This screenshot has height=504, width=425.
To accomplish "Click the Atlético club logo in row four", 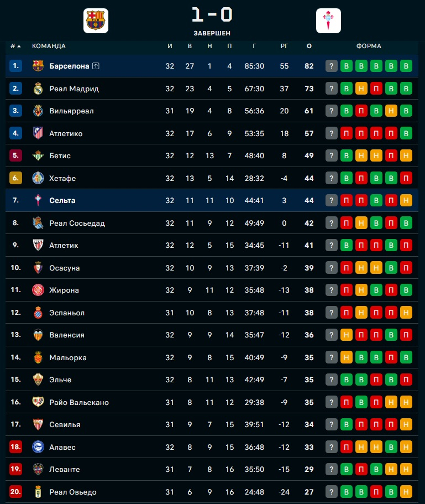I will click(x=38, y=133).
